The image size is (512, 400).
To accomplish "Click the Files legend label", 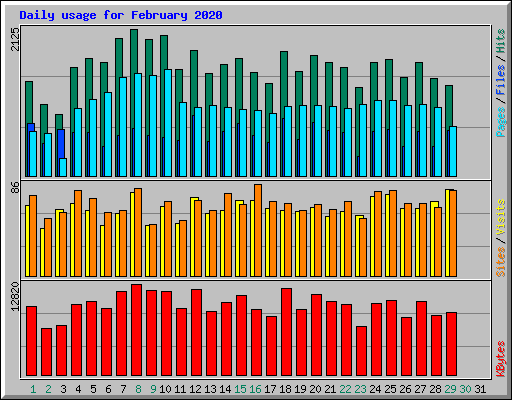I will [501, 80].
